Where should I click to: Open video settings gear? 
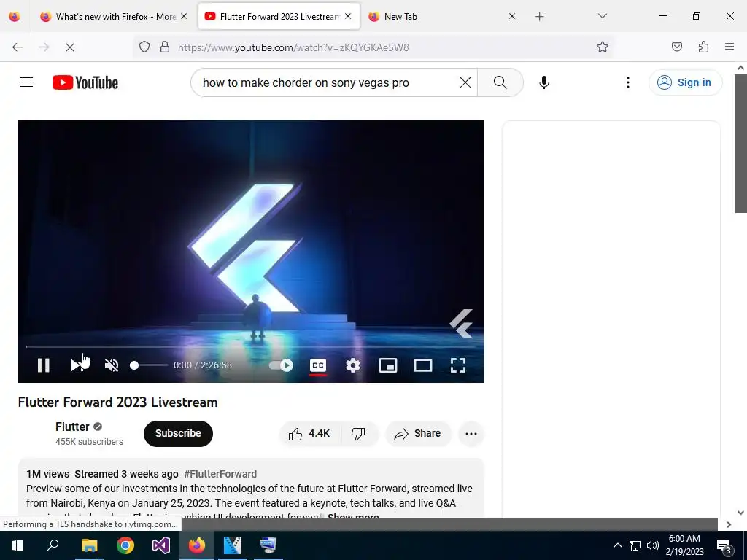tap(353, 365)
